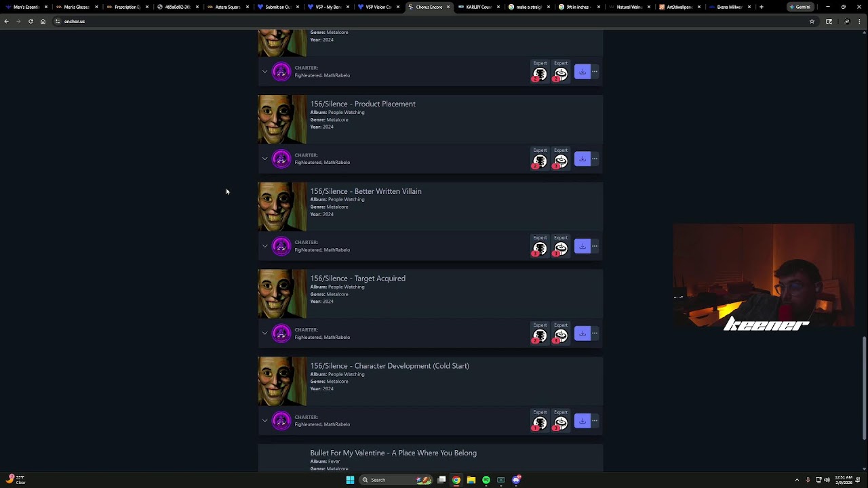Close the Chorus Encore tab
The height and width of the screenshot is (488, 868).
pyautogui.click(x=448, y=7)
